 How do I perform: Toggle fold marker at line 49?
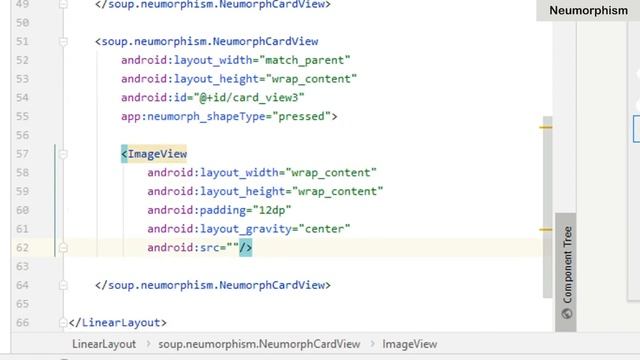click(63, 4)
